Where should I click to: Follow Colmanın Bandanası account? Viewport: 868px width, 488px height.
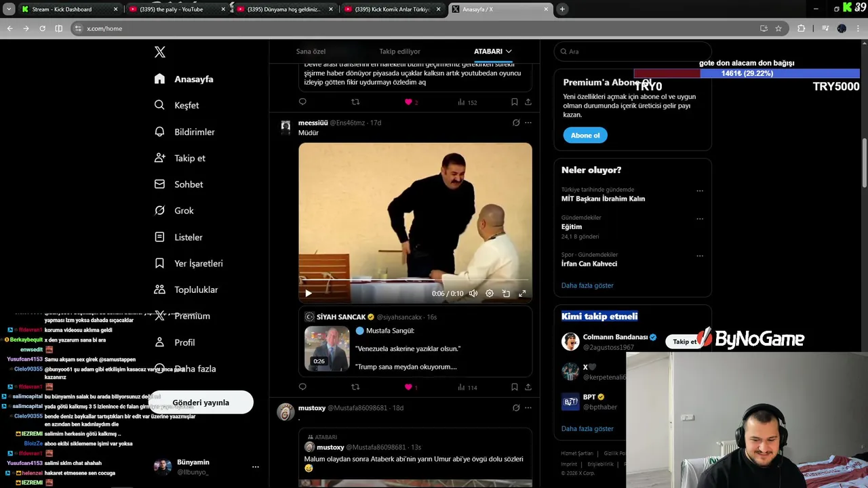pyautogui.click(x=684, y=342)
